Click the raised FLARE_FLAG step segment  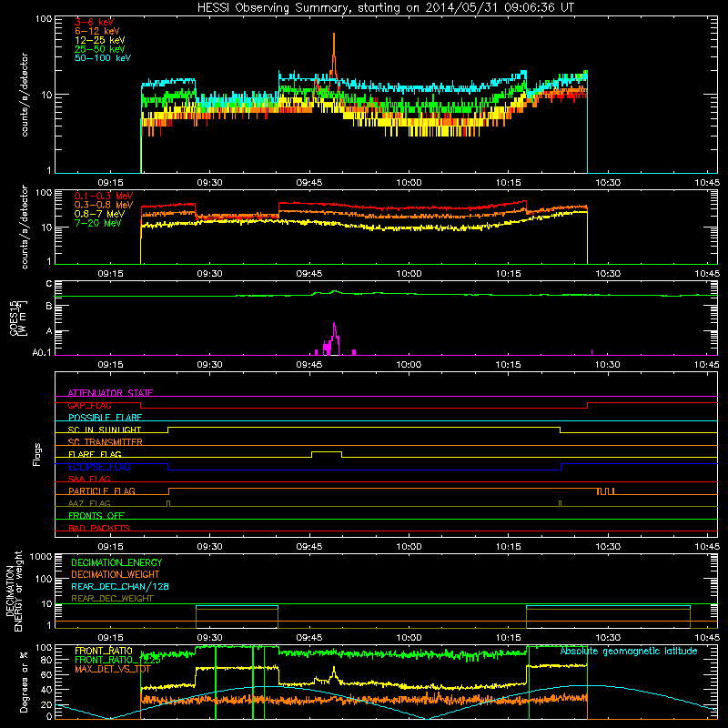pos(327,451)
